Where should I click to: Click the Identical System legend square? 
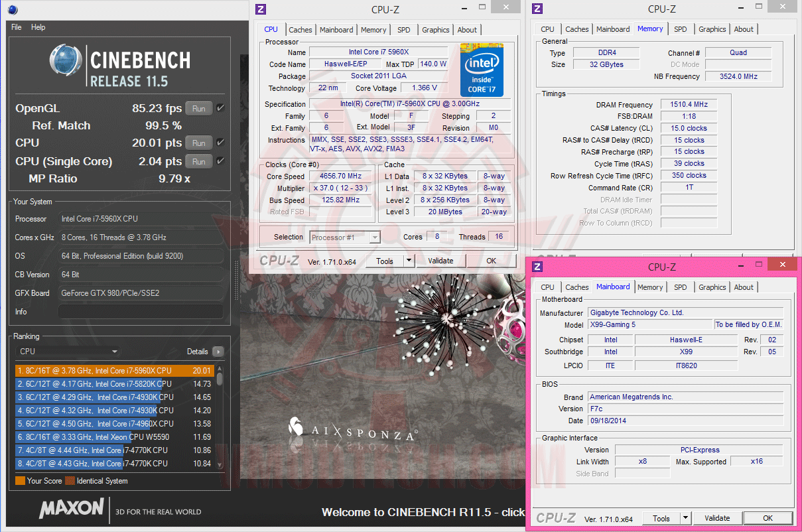tap(70, 481)
